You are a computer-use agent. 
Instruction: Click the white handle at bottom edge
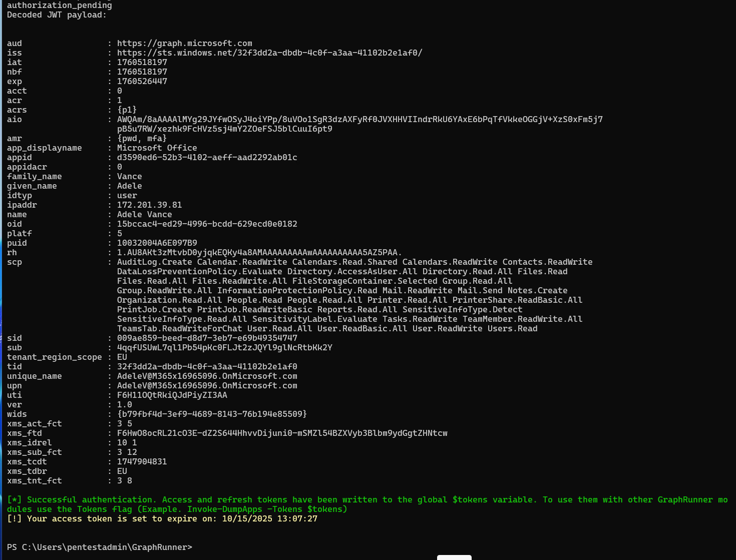pyautogui.click(x=454, y=557)
